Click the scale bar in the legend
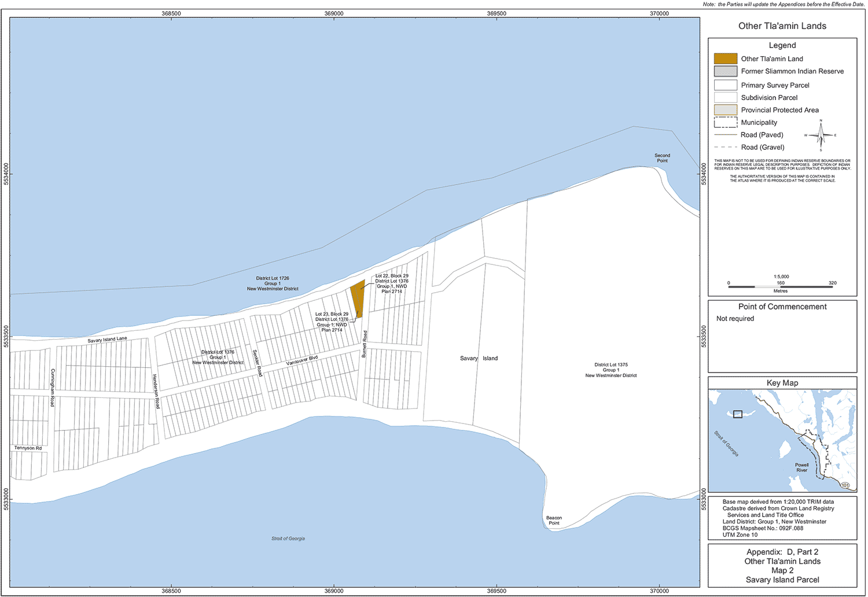The height and width of the screenshot is (597, 868). coord(780,287)
